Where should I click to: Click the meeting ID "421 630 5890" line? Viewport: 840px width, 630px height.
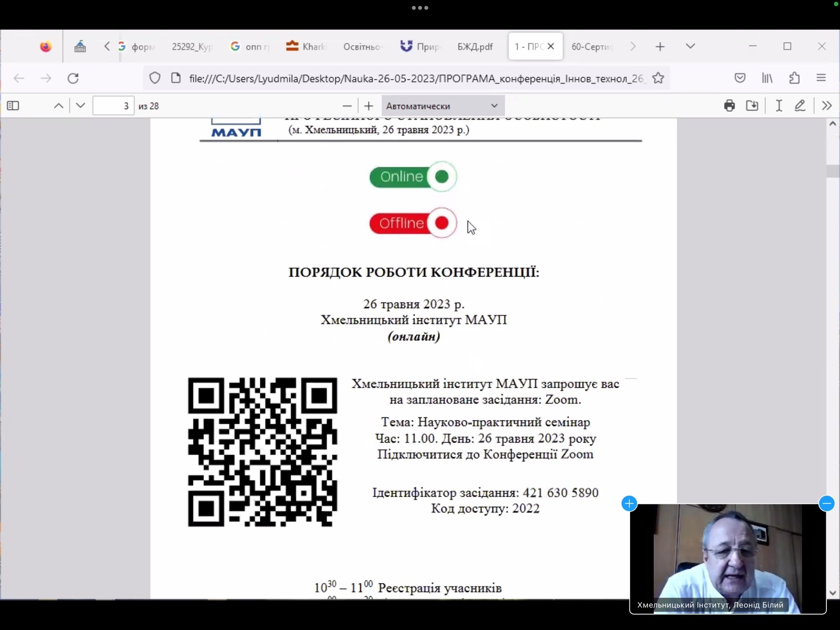point(486,492)
